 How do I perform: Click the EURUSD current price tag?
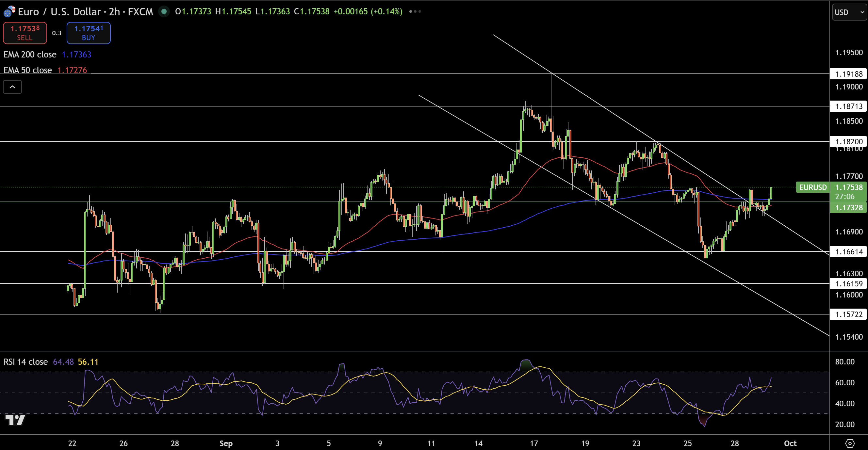[812, 187]
